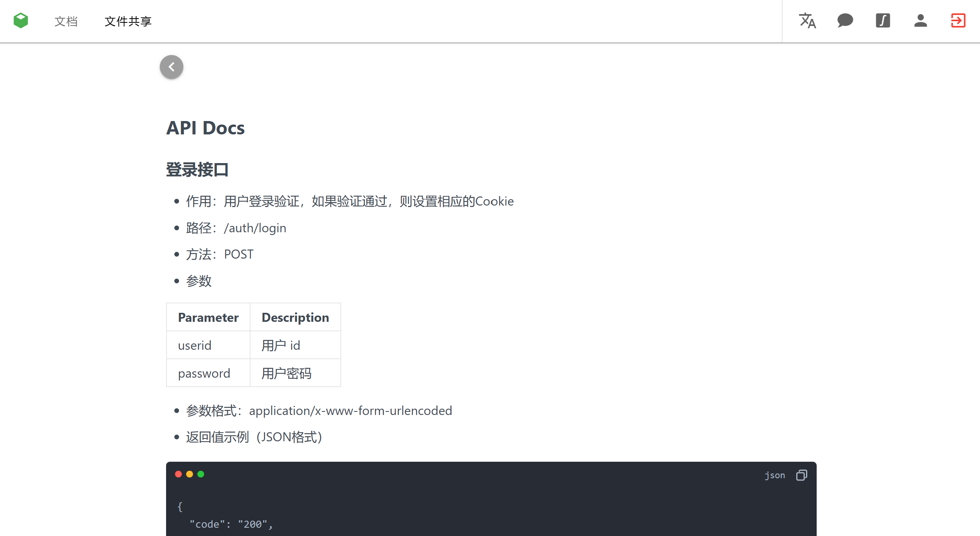Open the language translate icon
Viewport: 980px width, 536px height.
pos(807,21)
